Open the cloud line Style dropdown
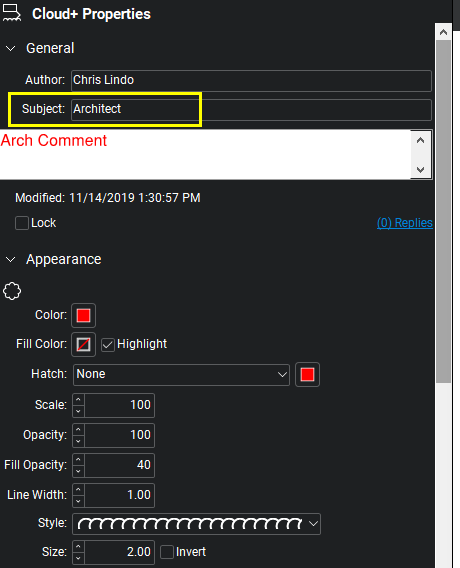 pos(196,524)
